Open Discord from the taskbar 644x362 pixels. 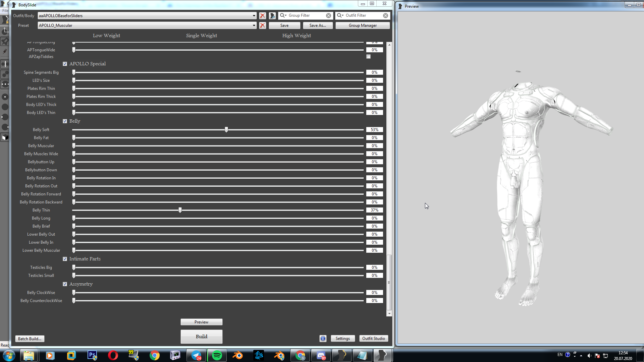coord(321,355)
